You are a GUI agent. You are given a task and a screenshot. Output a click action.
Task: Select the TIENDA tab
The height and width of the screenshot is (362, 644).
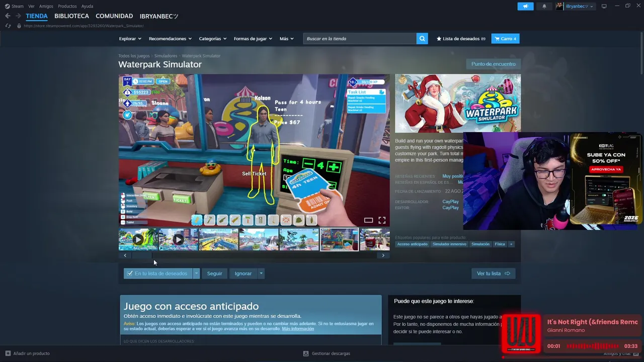coord(37,16)
